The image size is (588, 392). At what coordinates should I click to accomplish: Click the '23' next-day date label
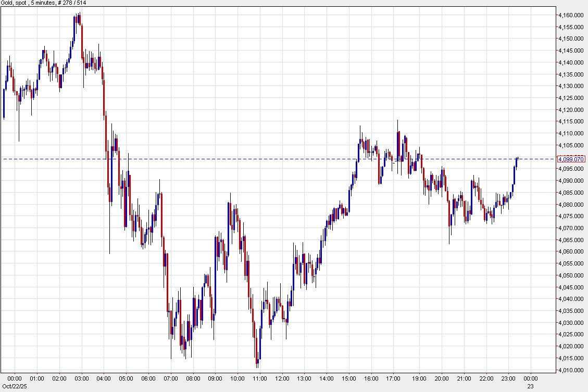pos(531,385)
